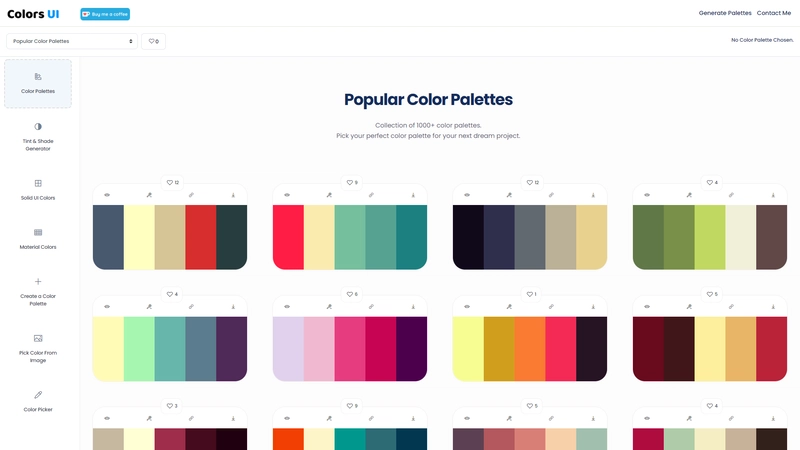This screenshot has height=450, width=800.
Task: Select the Color Picker pencil icon
Action: coord(38,394)
